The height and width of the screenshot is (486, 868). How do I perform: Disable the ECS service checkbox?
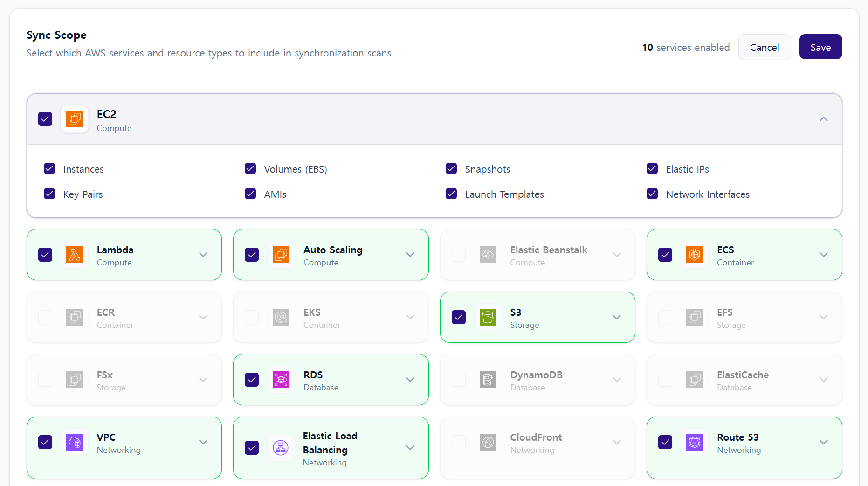pyautogui.click(x=665, y=255)
